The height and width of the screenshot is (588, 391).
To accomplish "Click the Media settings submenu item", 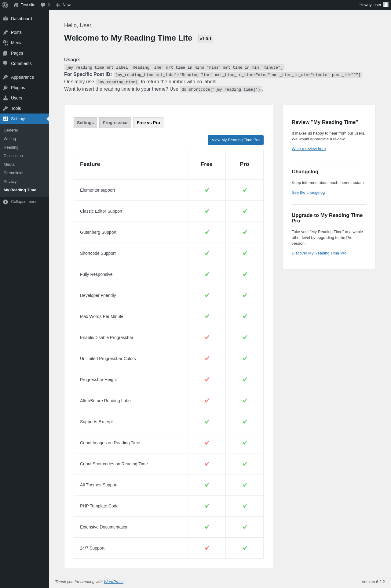I will pyautogui.click(x=9, y=164).
